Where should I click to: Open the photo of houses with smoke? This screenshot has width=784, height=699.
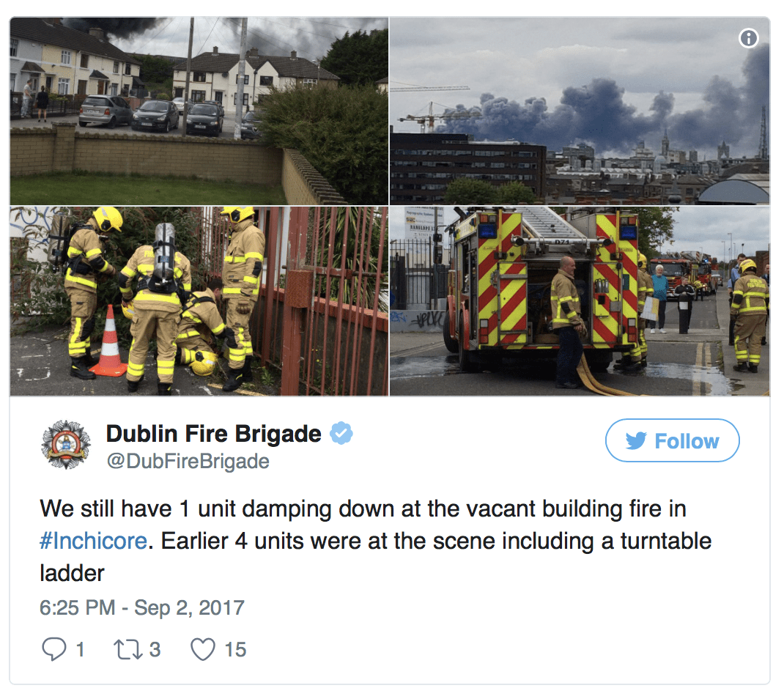tap(199, 111)
